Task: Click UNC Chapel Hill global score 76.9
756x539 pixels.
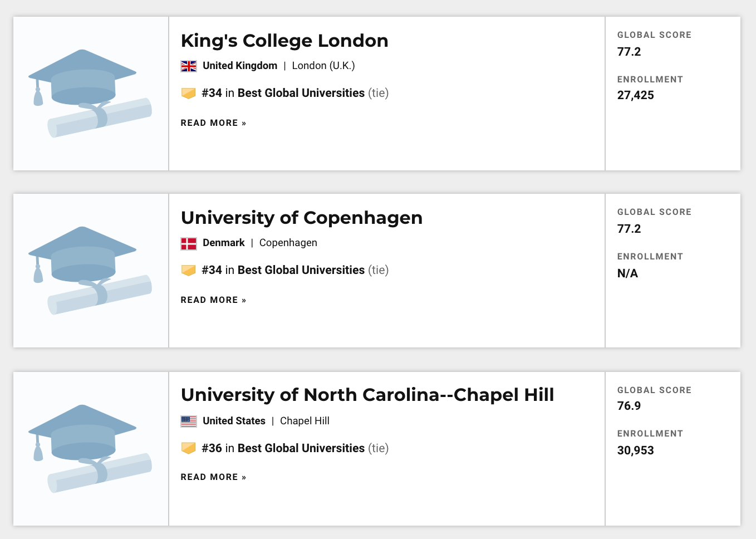Action: 629,406
